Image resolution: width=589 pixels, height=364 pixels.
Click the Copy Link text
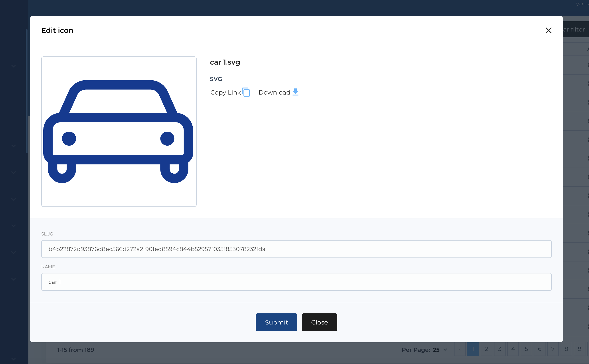pyautogui.click(x=225, y=93)
